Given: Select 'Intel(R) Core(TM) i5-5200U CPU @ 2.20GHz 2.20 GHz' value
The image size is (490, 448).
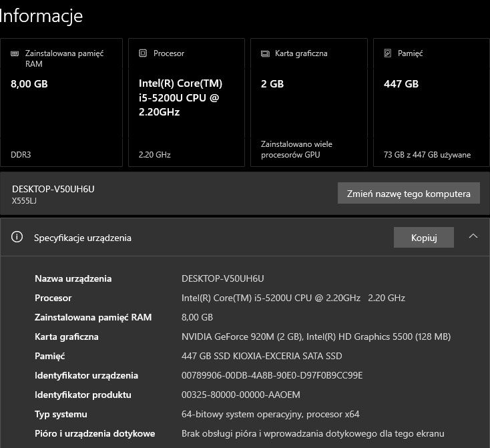Looking at the screenshot, I should click(x=293, y=298).
